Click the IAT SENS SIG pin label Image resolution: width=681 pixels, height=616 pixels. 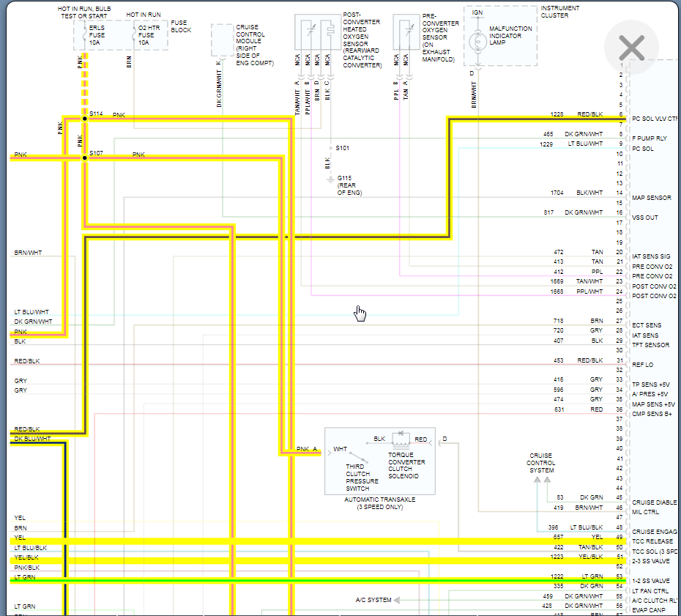tap(651, 256)
